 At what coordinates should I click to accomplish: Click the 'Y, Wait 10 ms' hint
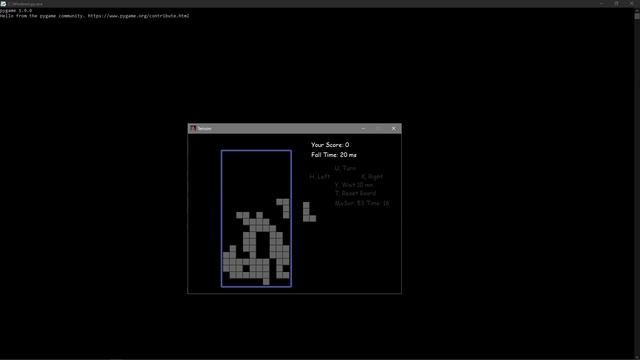click(x=353, y=185)
